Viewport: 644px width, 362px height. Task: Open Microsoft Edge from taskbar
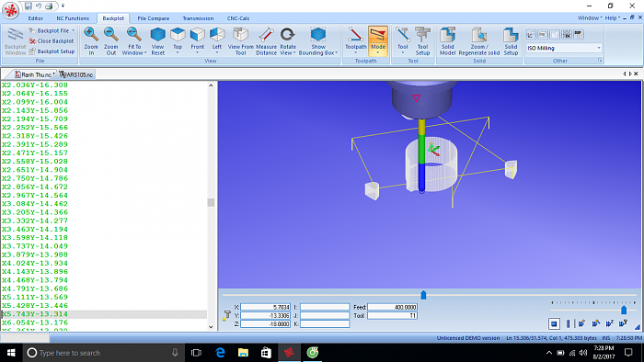220,353
